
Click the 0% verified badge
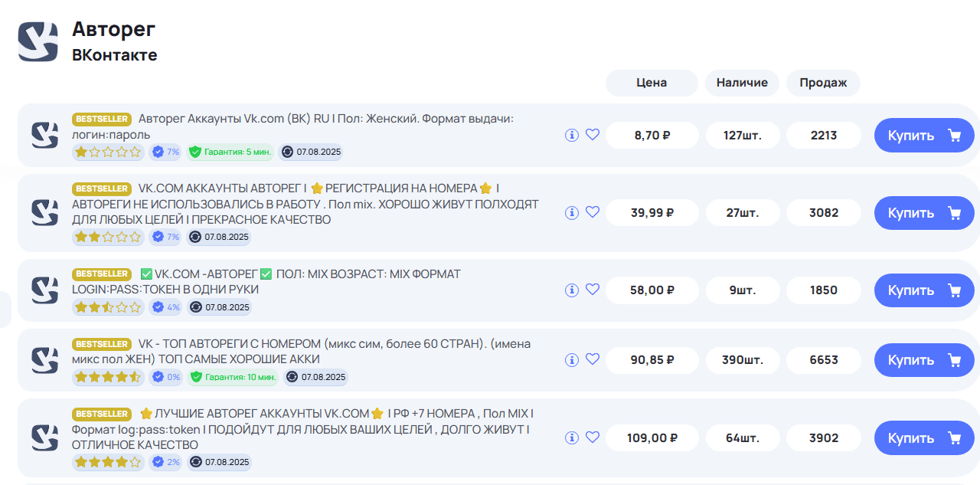coord(165,377)
